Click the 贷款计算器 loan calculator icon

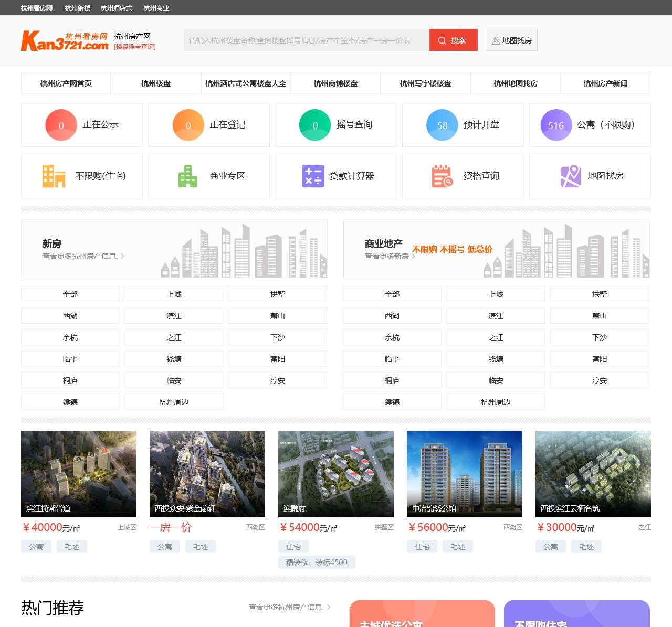(x=335, y=176)
